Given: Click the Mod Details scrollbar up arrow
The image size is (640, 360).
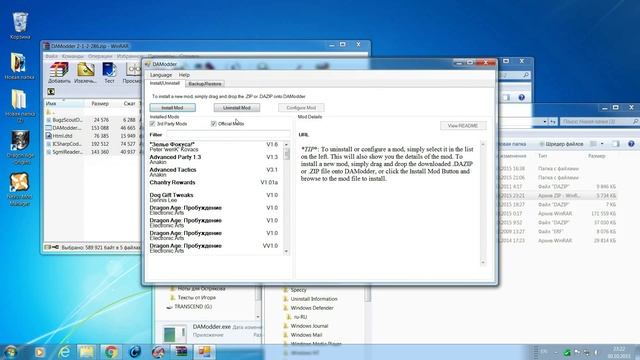Looking at the screenshot, I should [x=483, y=144].
